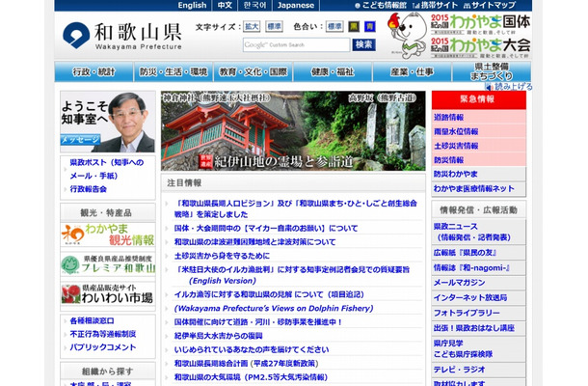588x386 pixels.
Task: Open 不正行為等通報制度 link
Action: pos(103,334)
